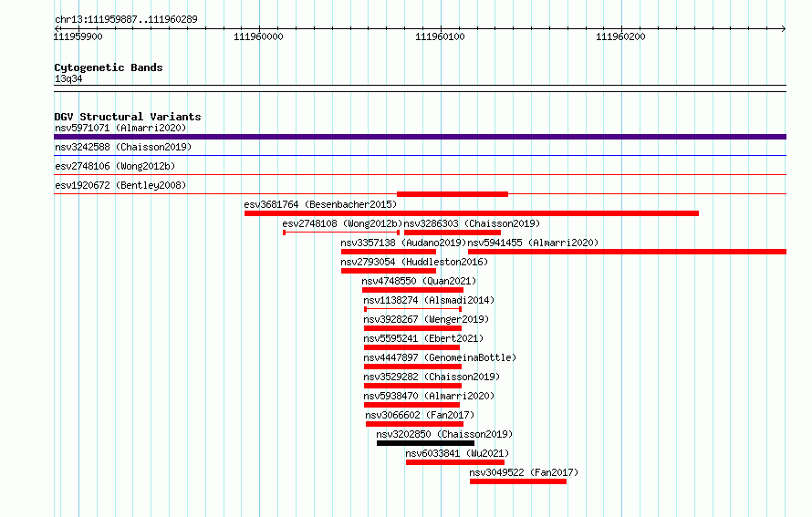Viewport: 812px width, 517px height.
Task: Click the nsv2793054 (Huddleston2016) label
Action: [414, 262]
